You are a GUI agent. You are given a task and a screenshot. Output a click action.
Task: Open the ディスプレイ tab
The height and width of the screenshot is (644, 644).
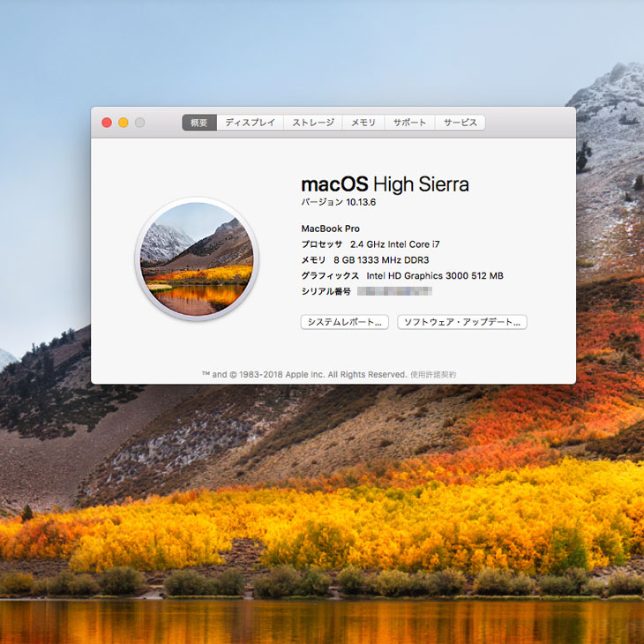251,123
